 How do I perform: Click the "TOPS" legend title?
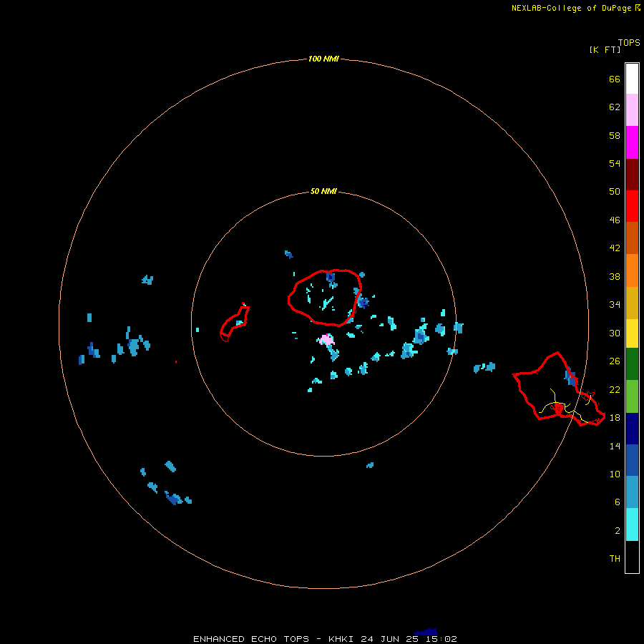pyautogui.click(x=629, y=43)
